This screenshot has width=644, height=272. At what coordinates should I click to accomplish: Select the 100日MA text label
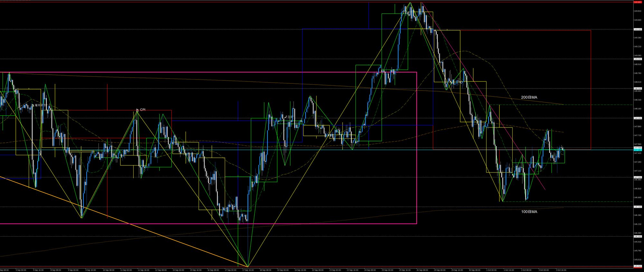(529, 212)
